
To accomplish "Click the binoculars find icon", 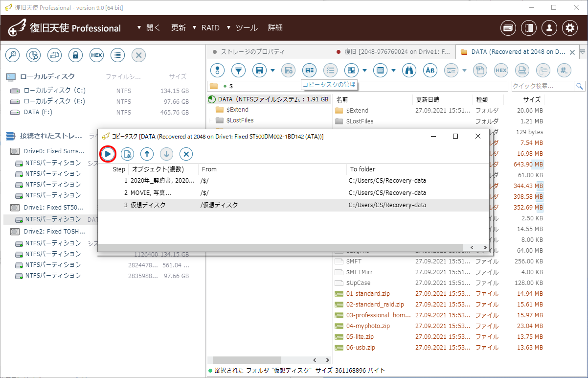I will [x=409, y=71].
